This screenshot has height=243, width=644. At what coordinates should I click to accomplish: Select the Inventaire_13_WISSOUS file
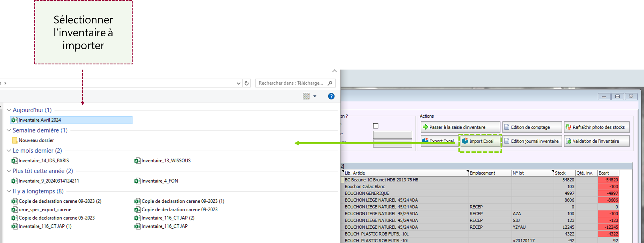point(166,161)
